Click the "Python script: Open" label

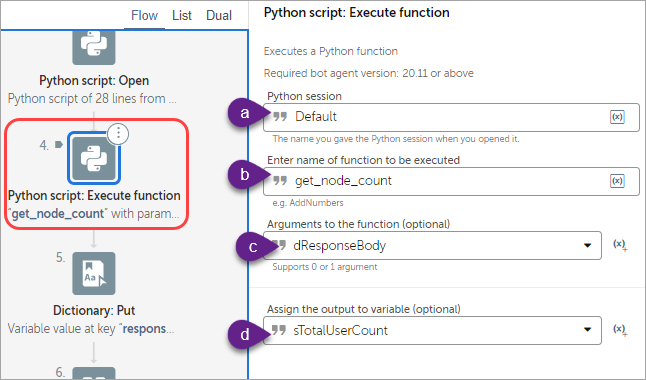point(94,80)
